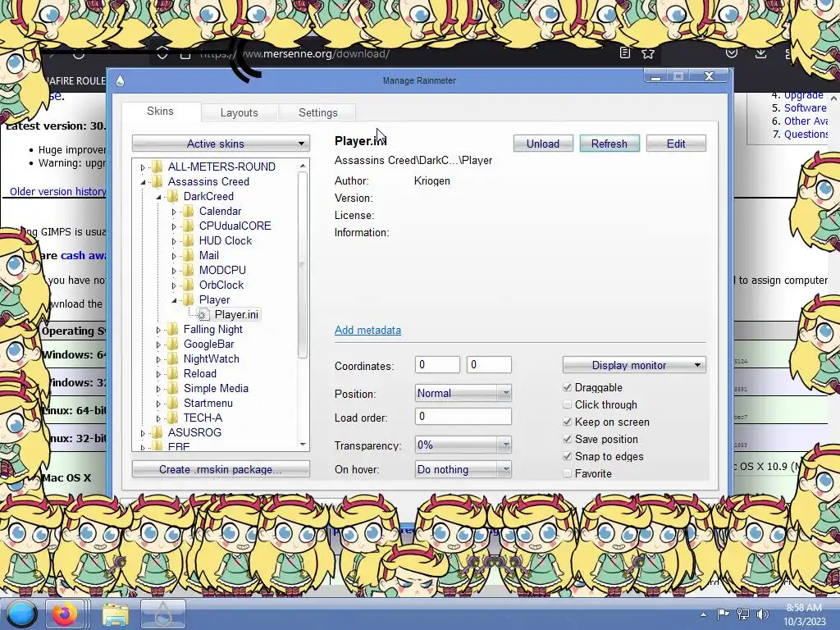The width and height of the screenshot is (840, 630).
Task: Click the second Coordinates input field
Action: click(x=489, y=365)
